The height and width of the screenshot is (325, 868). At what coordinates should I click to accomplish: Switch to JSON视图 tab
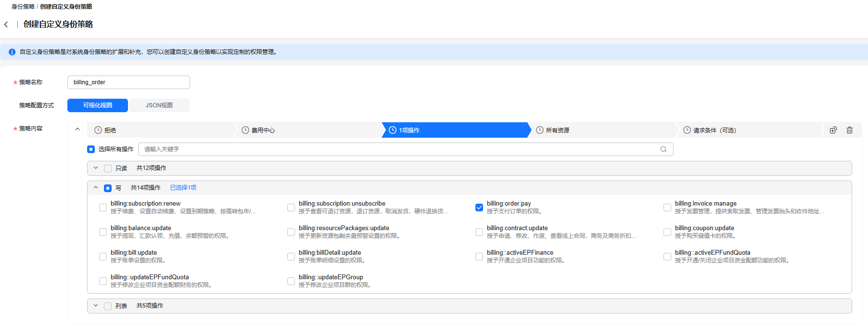159,105
